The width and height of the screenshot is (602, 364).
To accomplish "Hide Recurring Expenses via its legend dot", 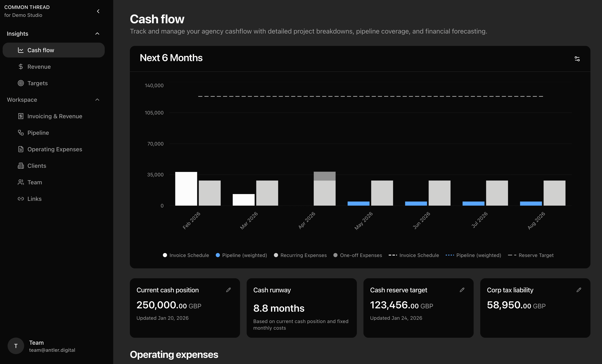I will click(276, 255).
